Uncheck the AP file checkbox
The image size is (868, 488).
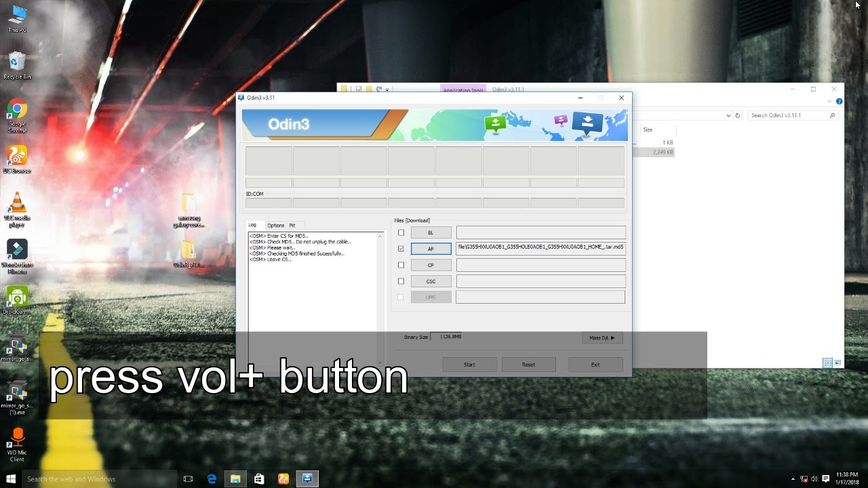401,249
